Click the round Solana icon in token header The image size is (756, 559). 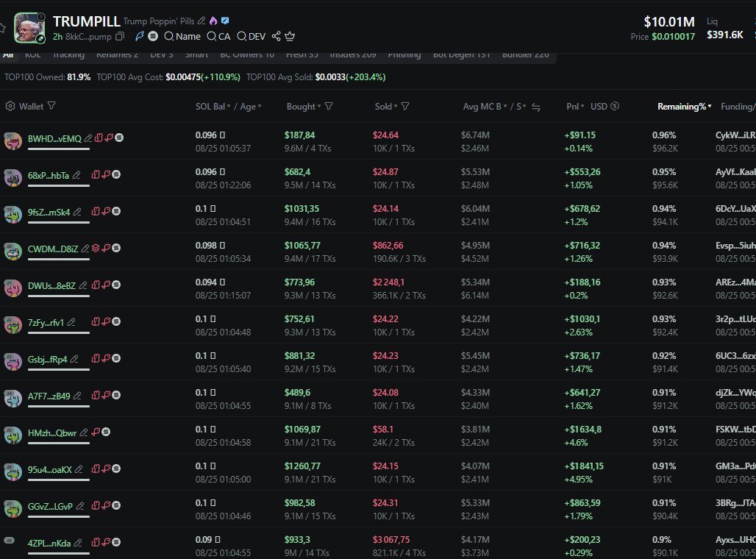click(x=153, y=36)
